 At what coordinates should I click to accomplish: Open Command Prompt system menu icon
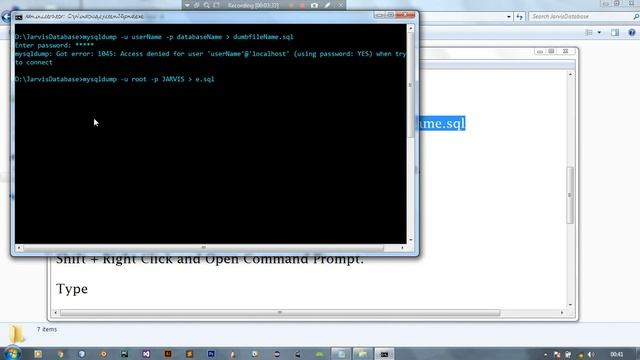[19, 17]
